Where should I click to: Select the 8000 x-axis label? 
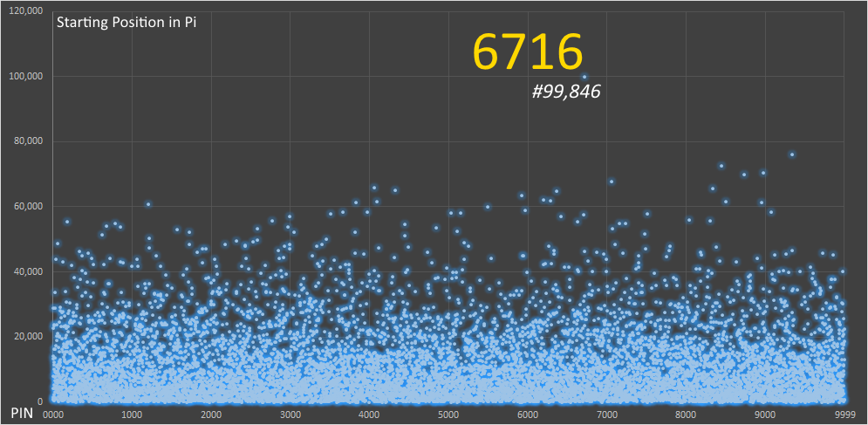click(x=686, y=415)
